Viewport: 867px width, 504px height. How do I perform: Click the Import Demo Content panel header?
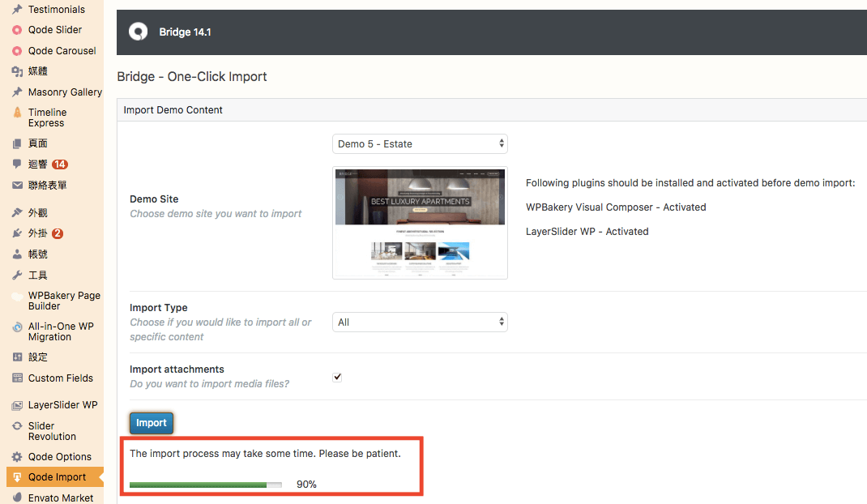click(492, 110)
